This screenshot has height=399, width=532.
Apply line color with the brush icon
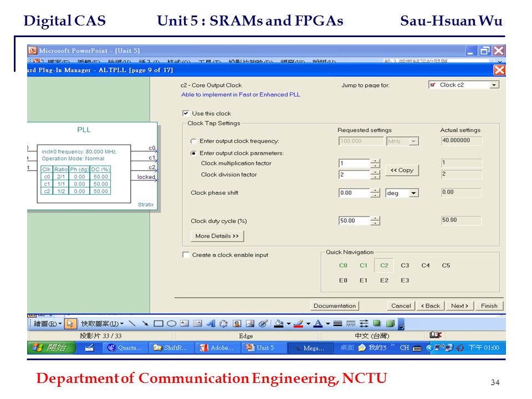(298, 323)
